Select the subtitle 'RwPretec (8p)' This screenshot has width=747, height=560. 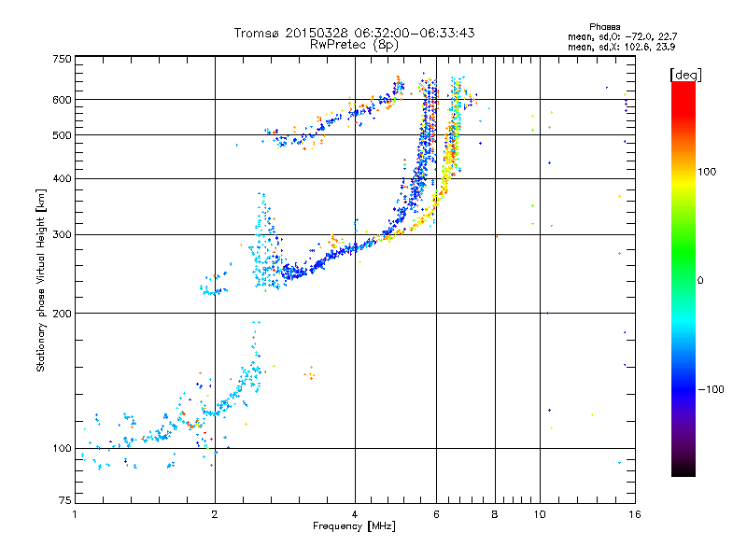coord(354,45)
